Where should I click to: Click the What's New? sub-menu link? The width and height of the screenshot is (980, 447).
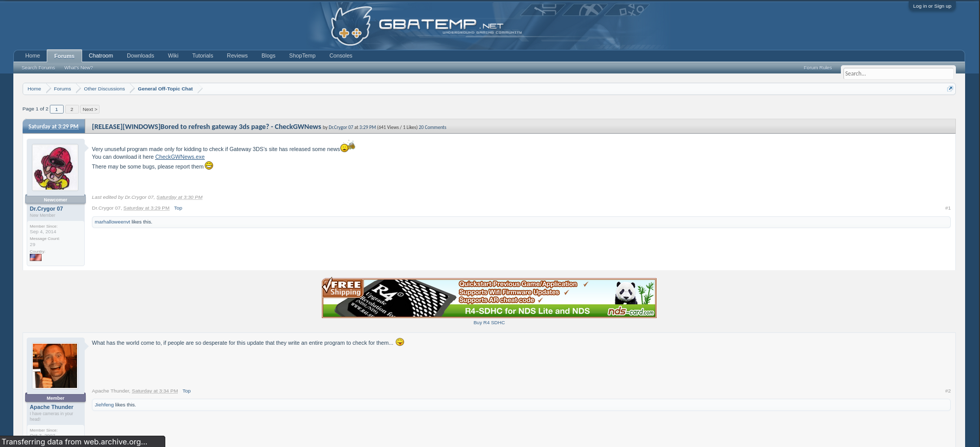click(79, 68)
